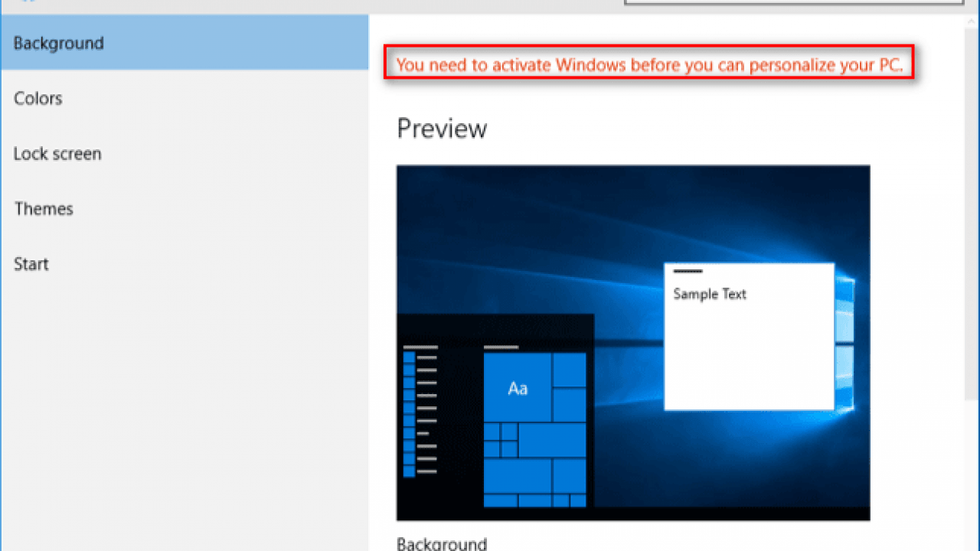Click the Preview heading
980x551 pixels.
point(442,129)
